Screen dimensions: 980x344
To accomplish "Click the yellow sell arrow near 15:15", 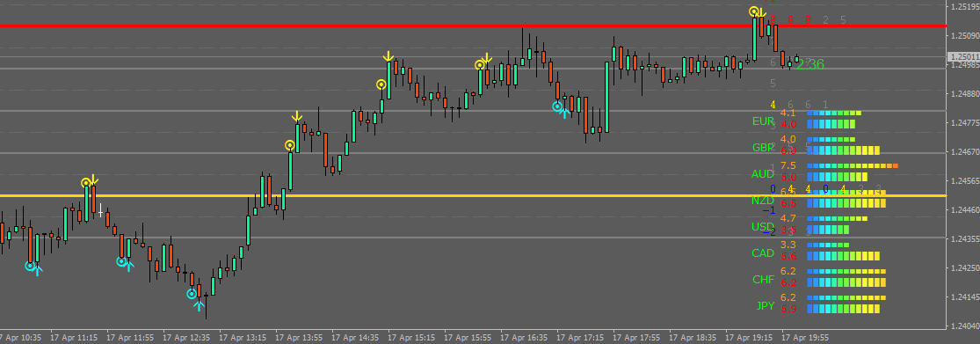I will click(388, 56).
